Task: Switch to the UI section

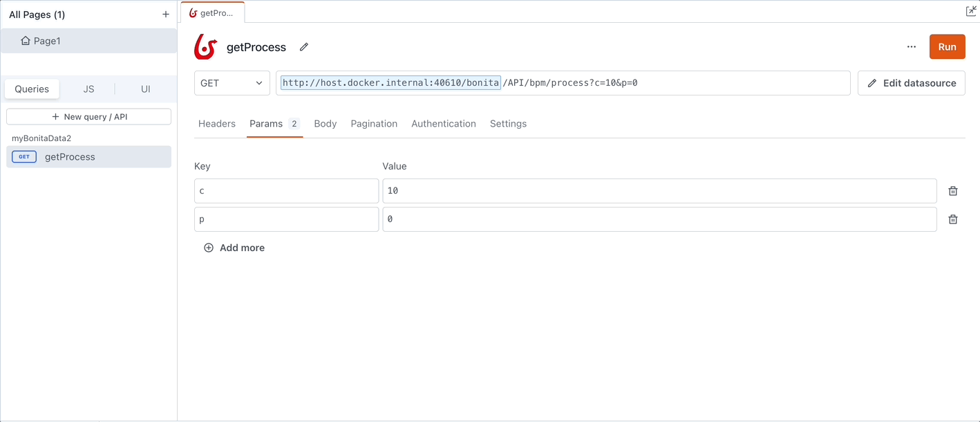Action: [x=145, y=89]
